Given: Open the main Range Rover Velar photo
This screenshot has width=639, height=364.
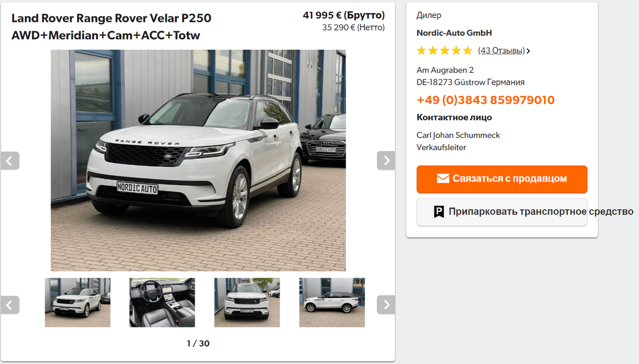Looking at the screenshot, I should tap(198, 160).
